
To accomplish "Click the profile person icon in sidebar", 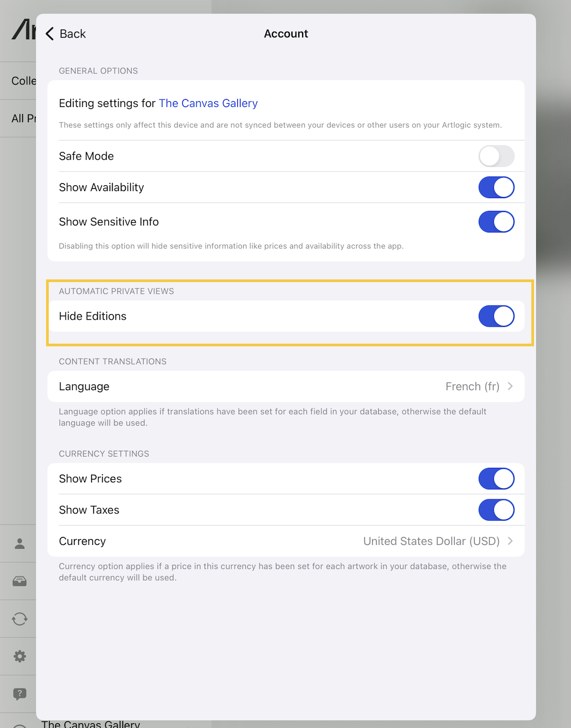I will point(20,543).
